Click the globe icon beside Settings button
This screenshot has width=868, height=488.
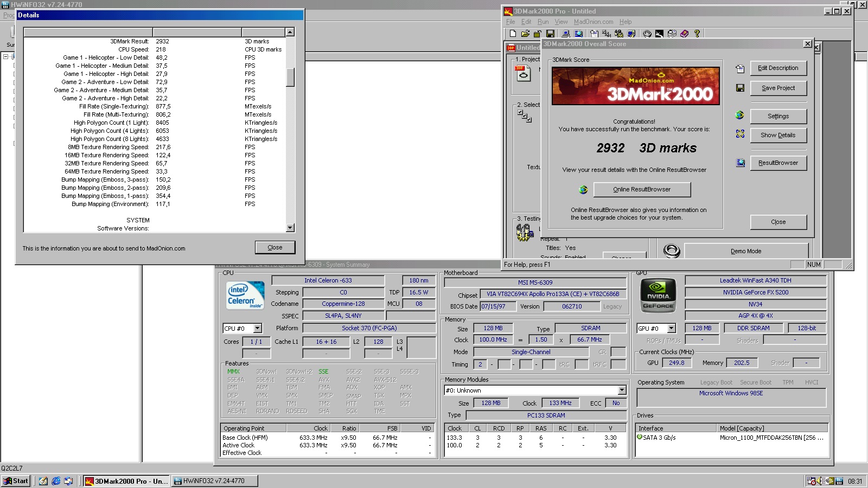(x=740, y=115)
